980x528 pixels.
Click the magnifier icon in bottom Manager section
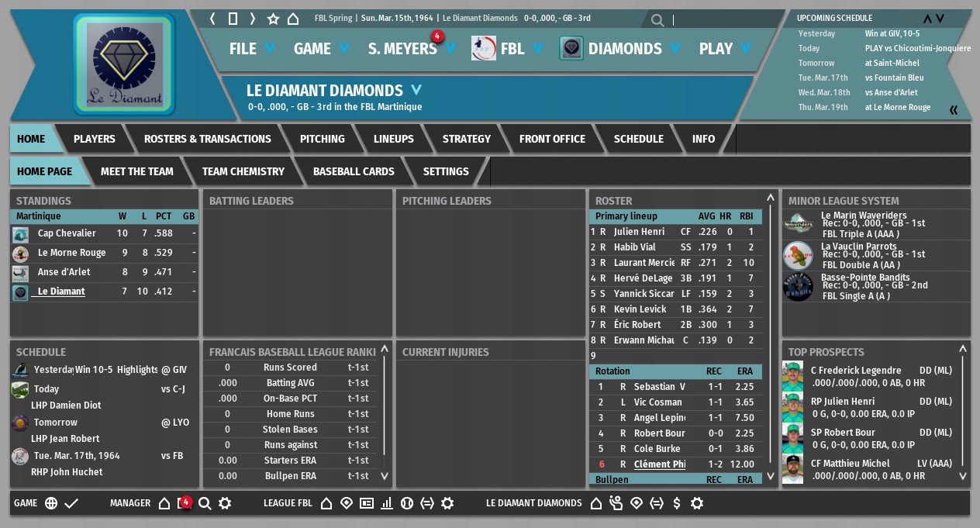coord(205,503)
